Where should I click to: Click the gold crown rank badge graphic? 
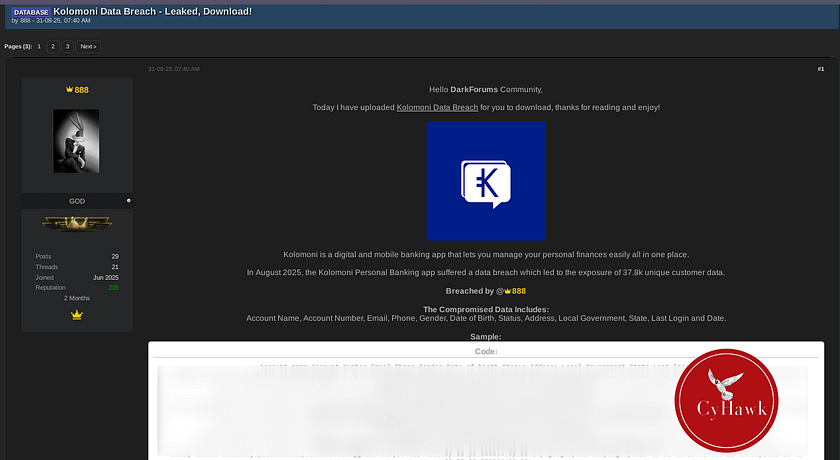77,223
